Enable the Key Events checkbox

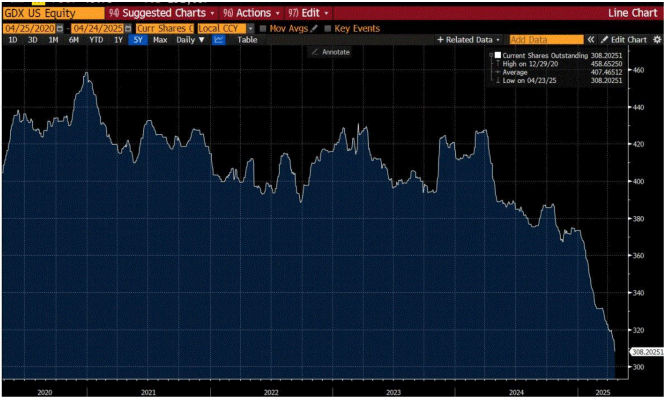coord(328,28)
